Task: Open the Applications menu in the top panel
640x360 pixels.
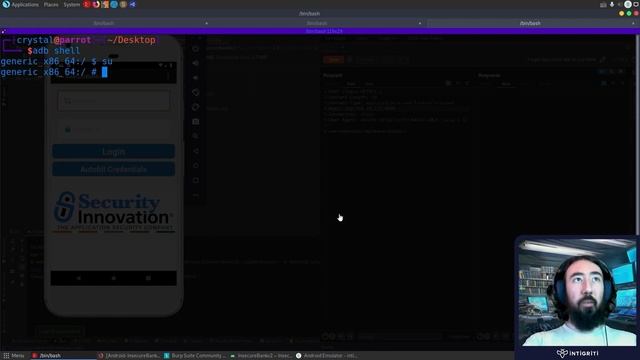Action: coord(25,4)
